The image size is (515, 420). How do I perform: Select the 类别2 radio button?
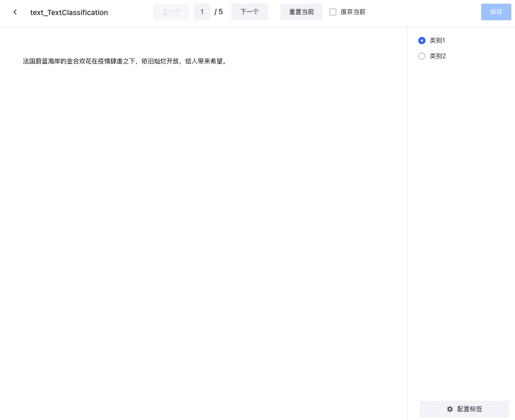click(422, 56)
